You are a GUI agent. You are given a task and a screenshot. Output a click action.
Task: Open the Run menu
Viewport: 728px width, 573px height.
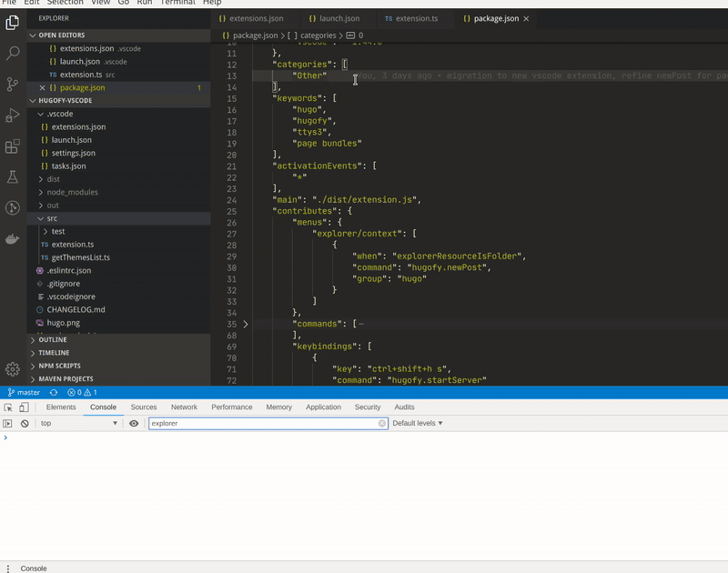tap(145, 3)
